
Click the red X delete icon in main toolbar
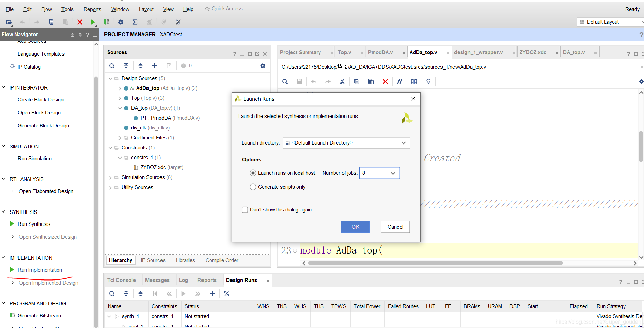click(80, 22)
